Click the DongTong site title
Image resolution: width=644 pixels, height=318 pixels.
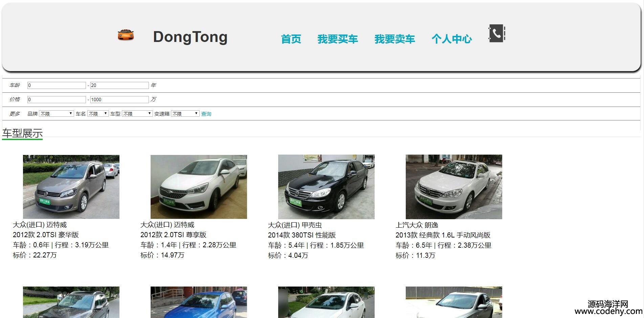click(190, 37)
